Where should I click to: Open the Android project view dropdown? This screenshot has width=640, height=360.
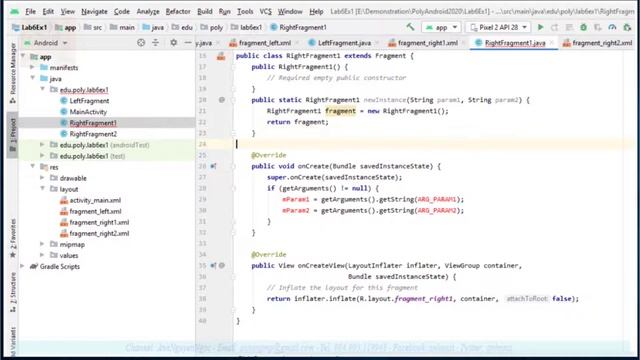pos(46,43)
